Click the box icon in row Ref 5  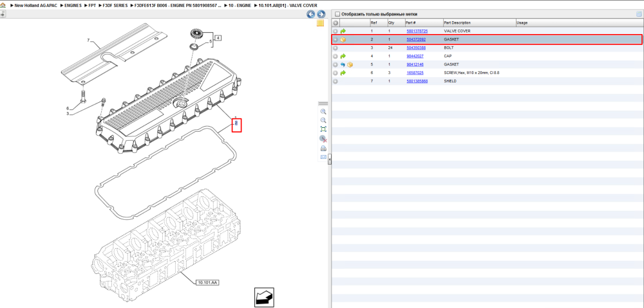pyautogui.click(x=350, y=65)
